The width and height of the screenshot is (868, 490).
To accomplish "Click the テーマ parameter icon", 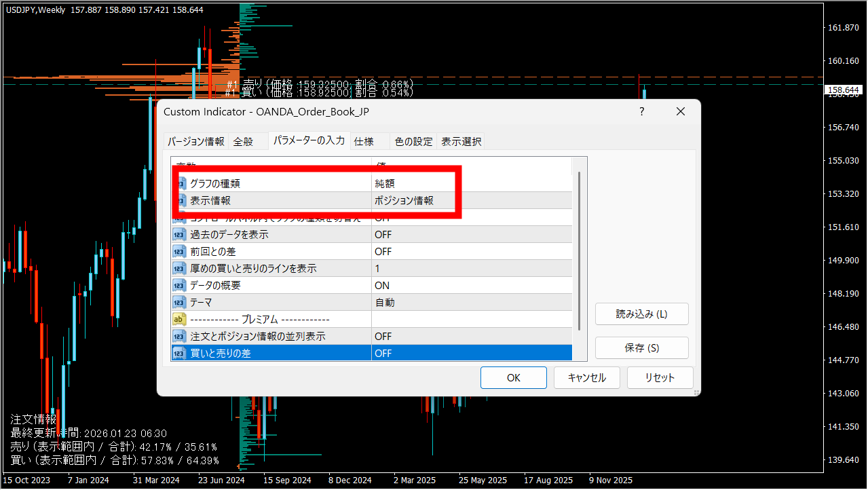I will click(x=180, y=303).
